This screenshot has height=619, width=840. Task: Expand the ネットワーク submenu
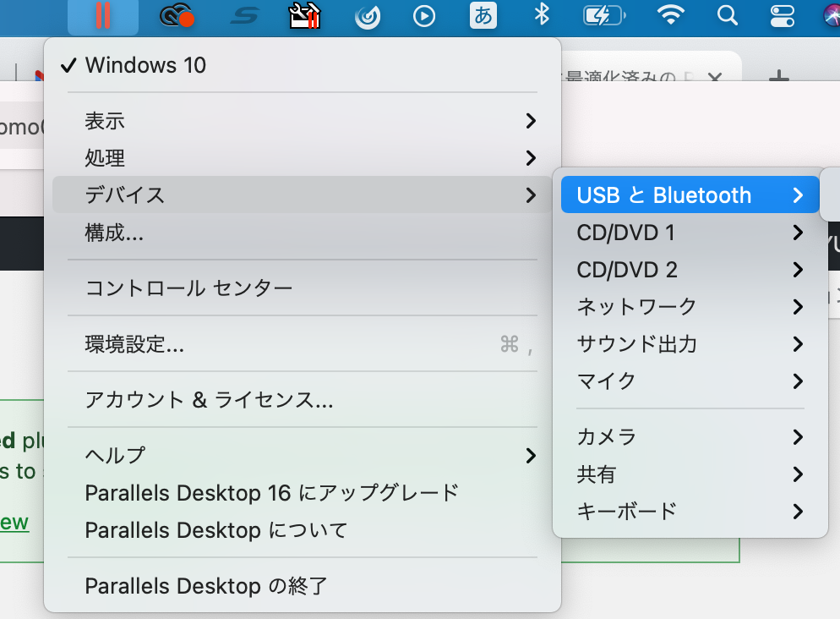tap(690, 307)
